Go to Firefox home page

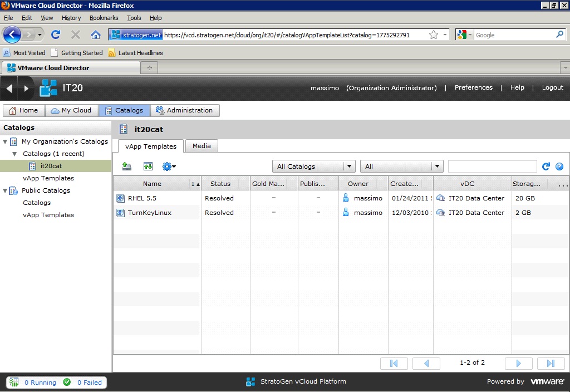[x=96, y=35]
